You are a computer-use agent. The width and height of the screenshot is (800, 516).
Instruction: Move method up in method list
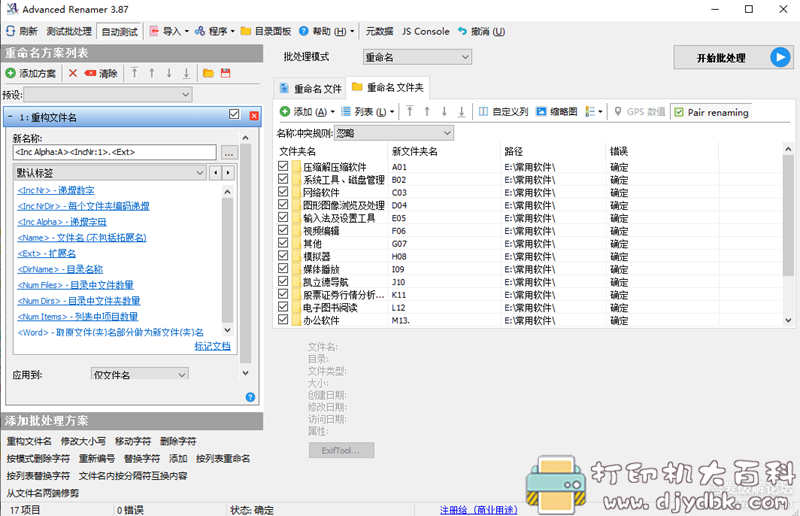point(152,73)
